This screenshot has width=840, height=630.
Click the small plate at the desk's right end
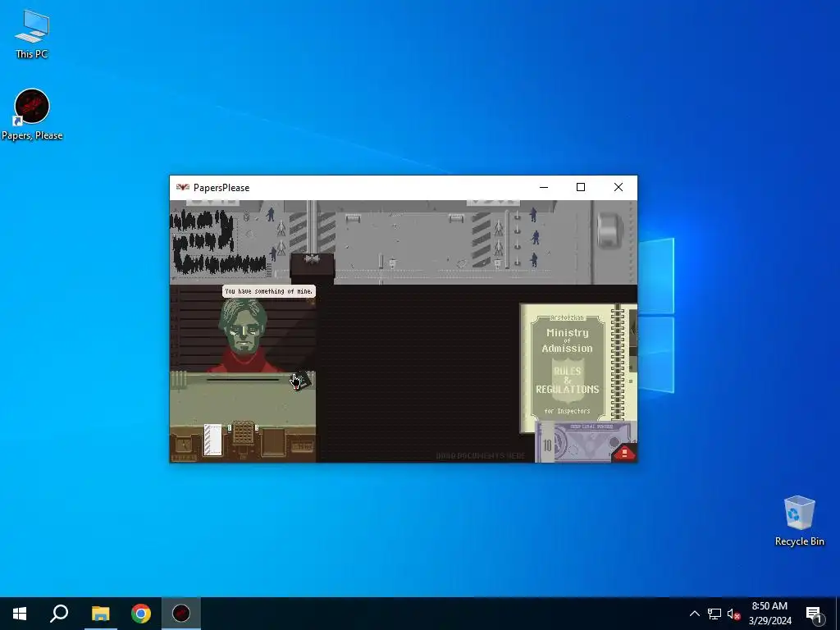click(302, 445)
